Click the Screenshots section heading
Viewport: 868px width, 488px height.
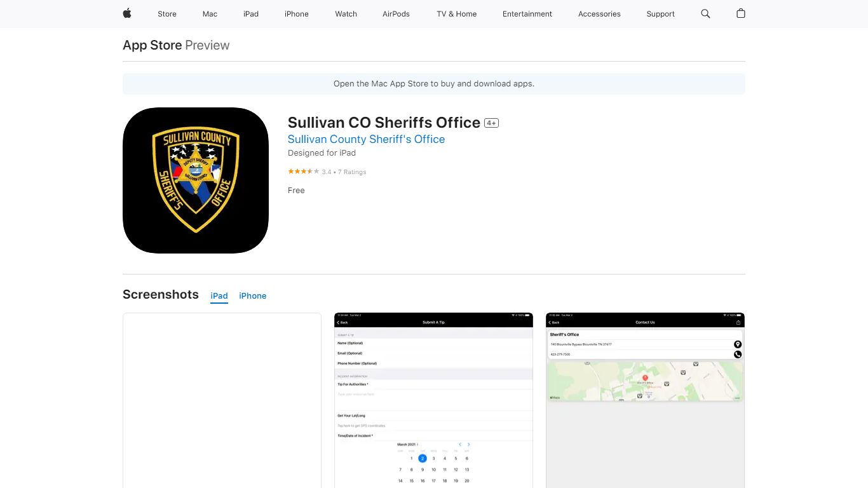pos(161,294)
